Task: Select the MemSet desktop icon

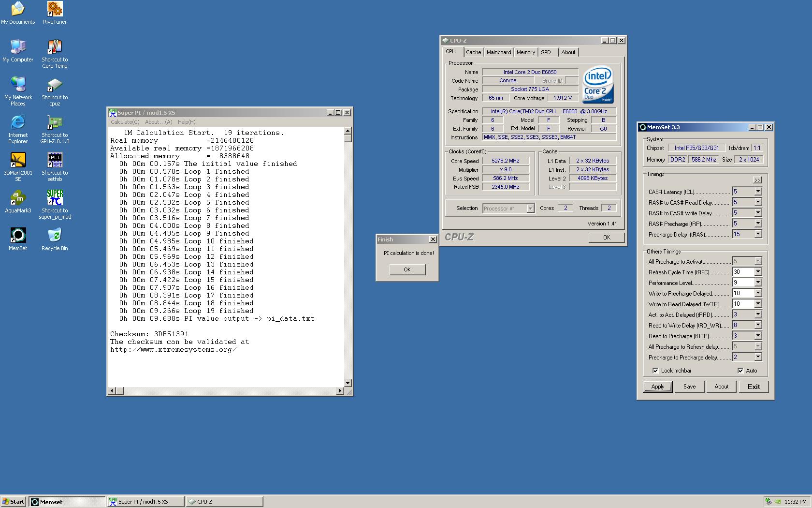Action: [18, 239]
